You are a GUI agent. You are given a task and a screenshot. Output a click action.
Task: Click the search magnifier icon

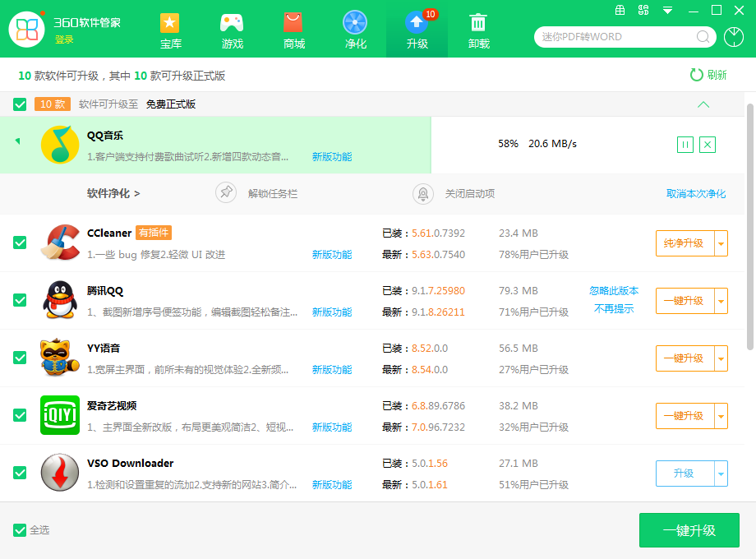click(703, 37)
